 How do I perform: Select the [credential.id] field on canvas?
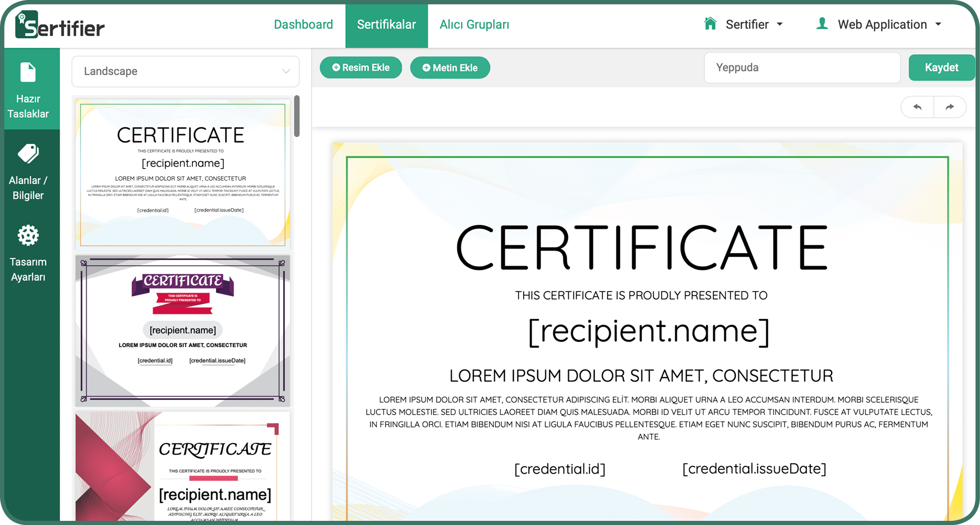[560, 469]
